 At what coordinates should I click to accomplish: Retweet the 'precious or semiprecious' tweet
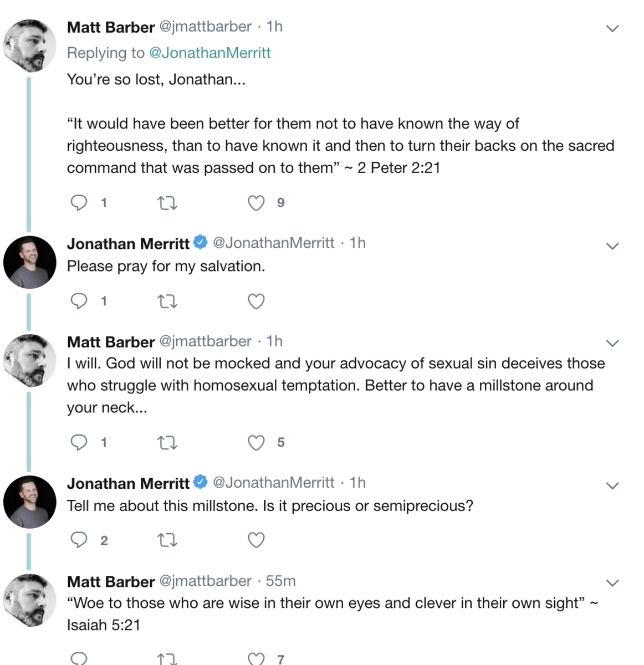click(x=167, y=540)
